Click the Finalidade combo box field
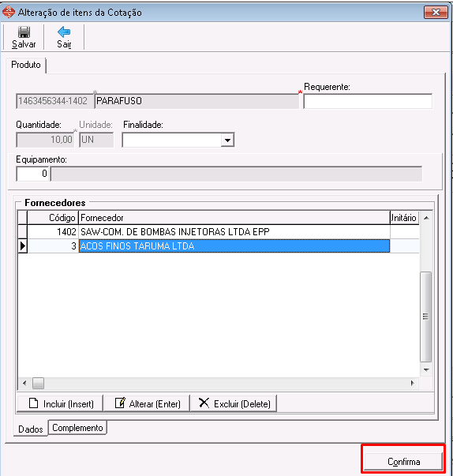 [x=178, y=140]
